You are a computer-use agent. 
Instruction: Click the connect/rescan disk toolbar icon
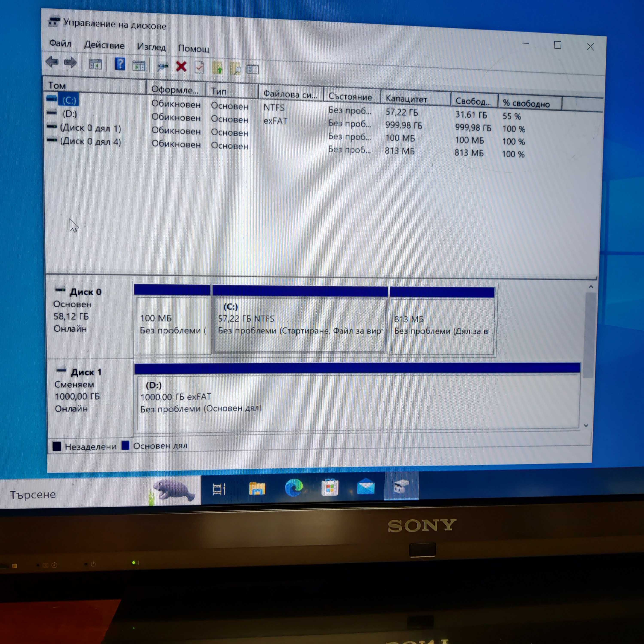(x=163, y=66)
